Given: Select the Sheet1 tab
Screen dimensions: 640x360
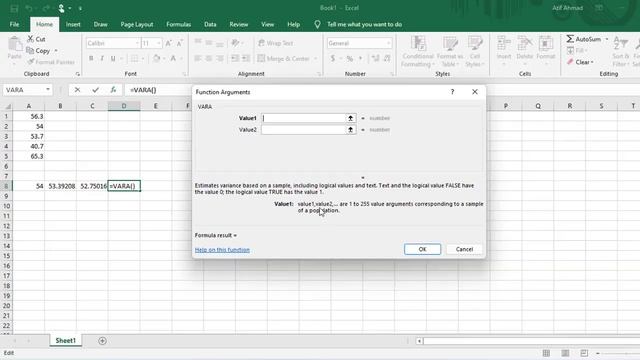Looking at the screenshot, I should coord(66,340).
